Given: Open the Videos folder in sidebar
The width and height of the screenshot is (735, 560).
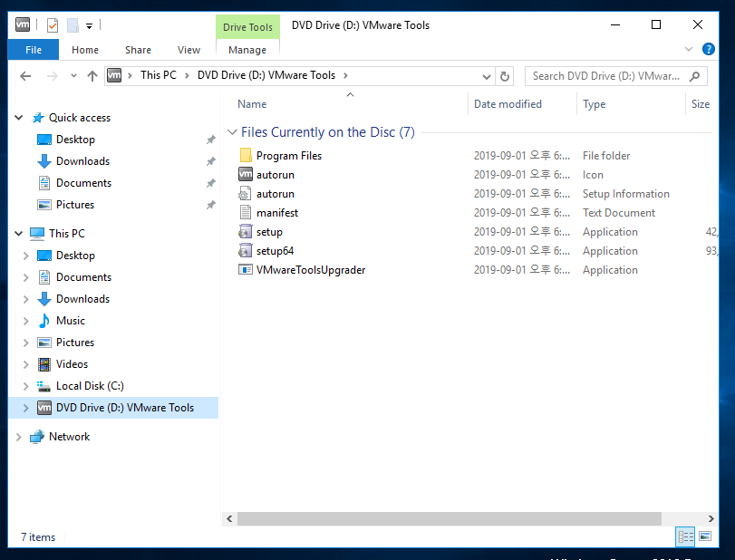Looking at the screenshot, I should pyautogui.click(x=72, y=364).
